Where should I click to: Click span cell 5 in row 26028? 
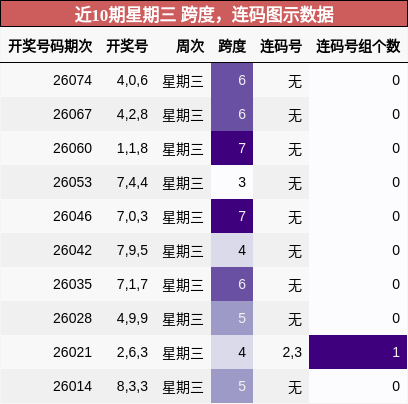(232, 318)
